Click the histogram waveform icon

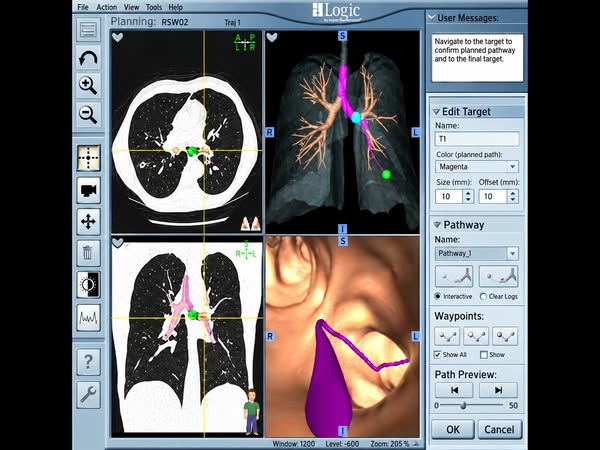[x=88, y=317]
